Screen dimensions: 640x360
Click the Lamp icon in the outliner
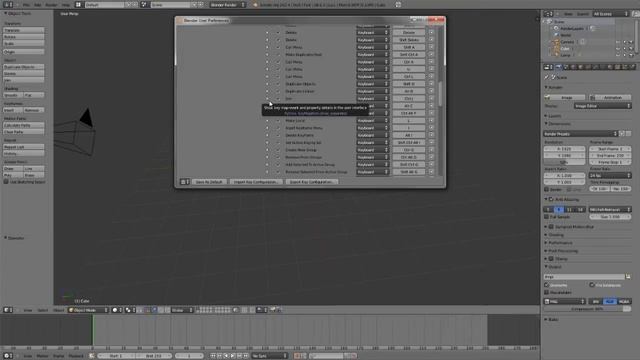[x=556, y=55]
